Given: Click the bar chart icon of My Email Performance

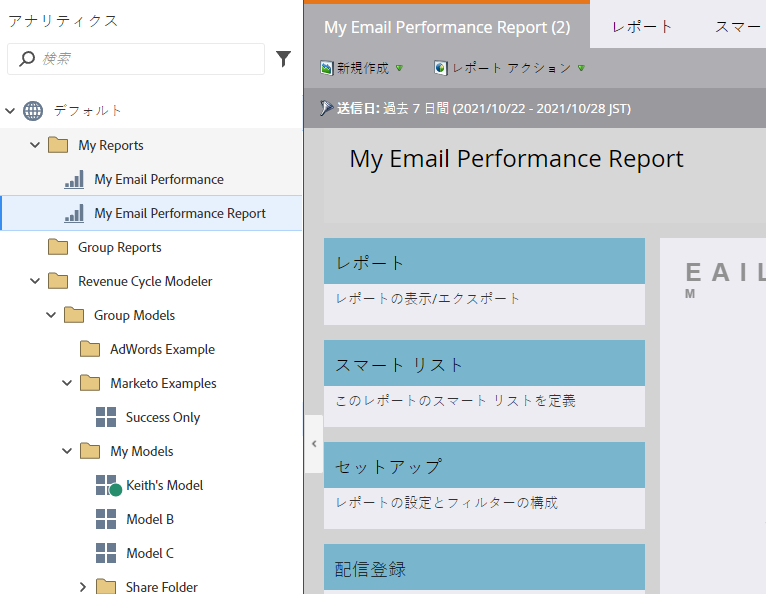Looking at the screenshot, I should [74, 179].
